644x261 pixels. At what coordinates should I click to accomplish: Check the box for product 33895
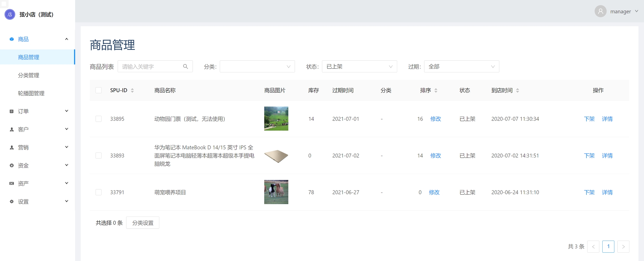98,119
